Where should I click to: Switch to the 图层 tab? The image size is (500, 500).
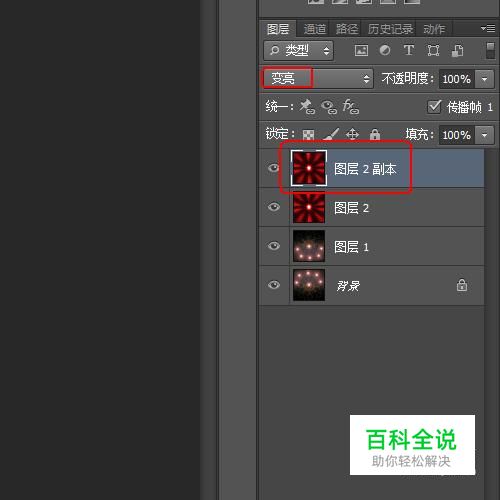[278, 29]
